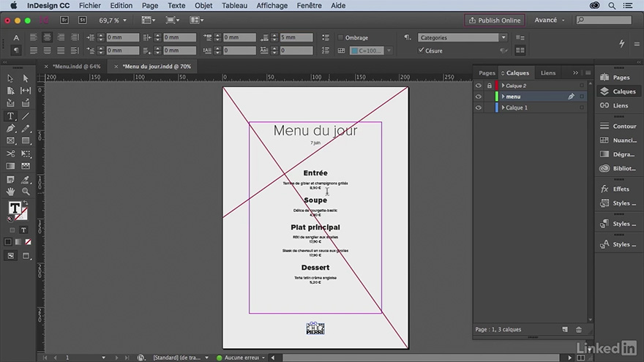This screenshot has width=644, height=362.
Task: Swap fill and stroke colors
Action: pos(26,203)
